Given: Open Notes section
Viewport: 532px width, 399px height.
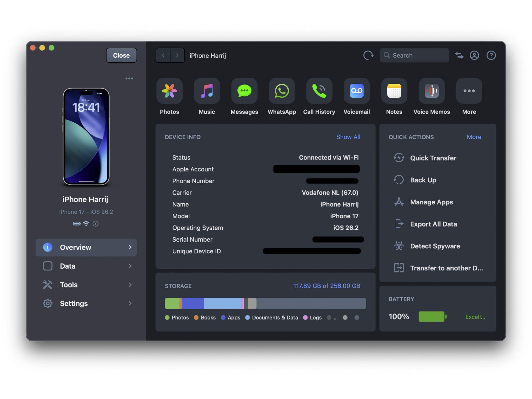Looking at the screenshot, I should [394, 91].
